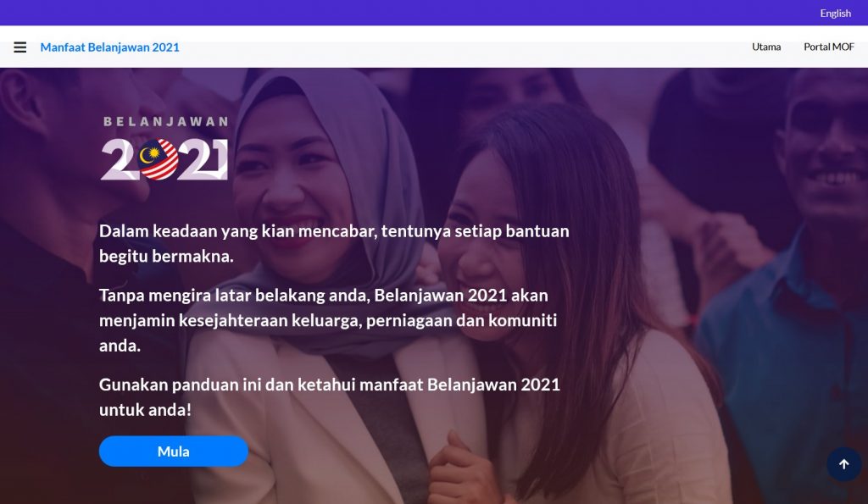Open the hamburger navigation menu

click(x=20, y=47)
